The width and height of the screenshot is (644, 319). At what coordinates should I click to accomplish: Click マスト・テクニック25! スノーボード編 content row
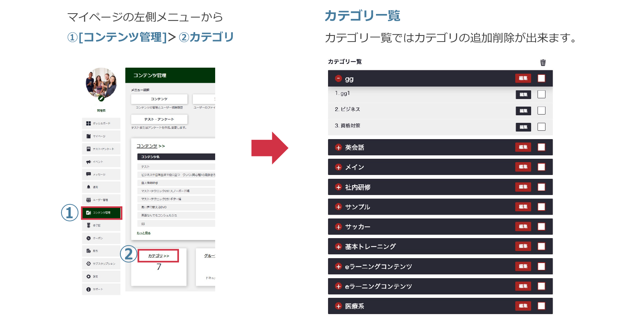(x=176, y=191)
